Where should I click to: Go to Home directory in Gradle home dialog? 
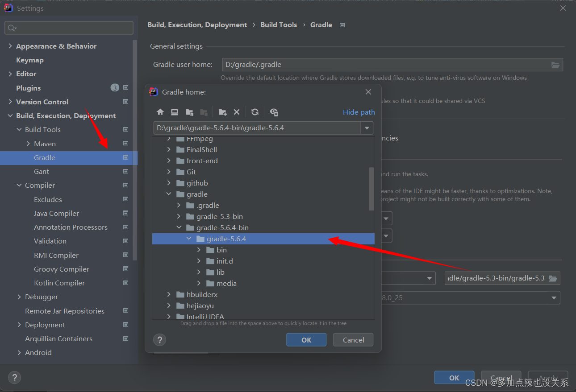(160, 112)
